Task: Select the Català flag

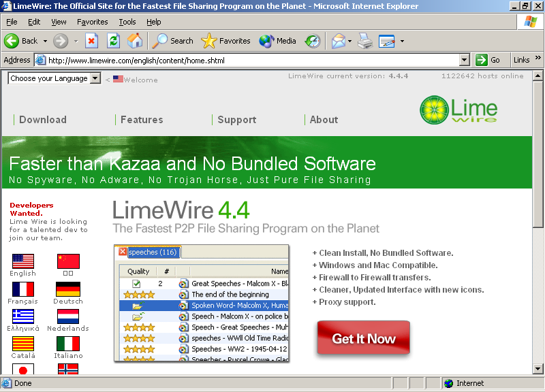Action: coord(23,344)
